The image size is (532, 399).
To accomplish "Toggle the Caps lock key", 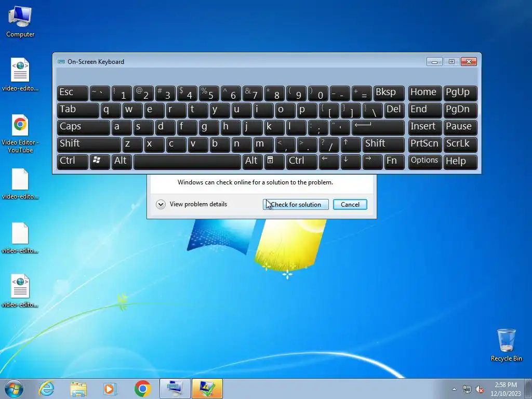I will click(84, 127).
